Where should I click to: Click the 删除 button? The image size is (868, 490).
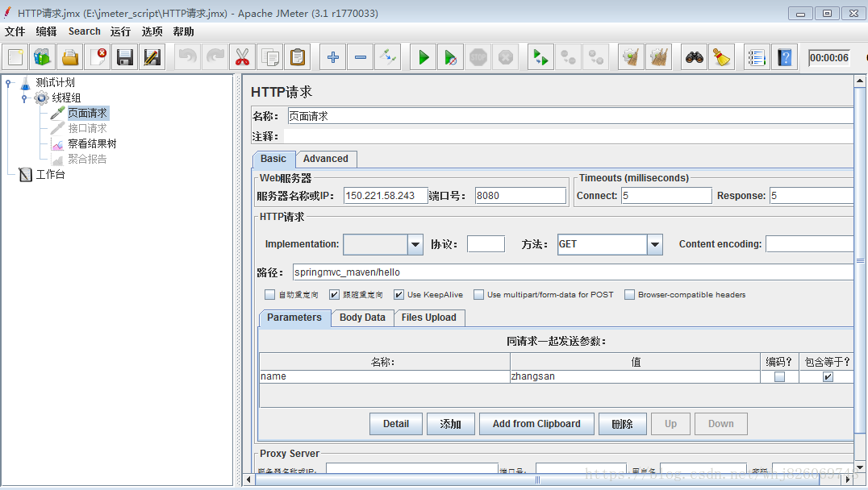[622, 424]
